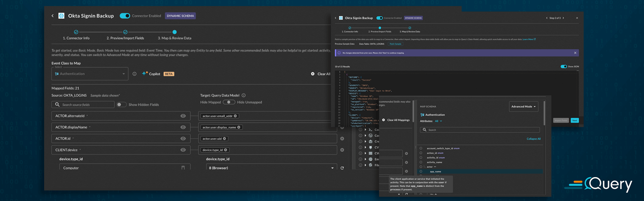Open the Event Class Authentication dropdown
This screenshot has width=644, height=201.
click(90, 74)
